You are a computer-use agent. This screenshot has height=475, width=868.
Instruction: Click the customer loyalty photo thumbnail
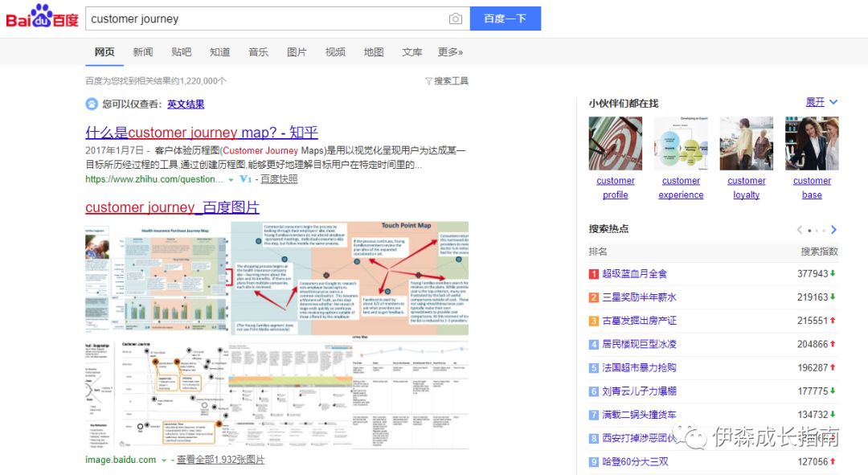click(x=746, y=143)
